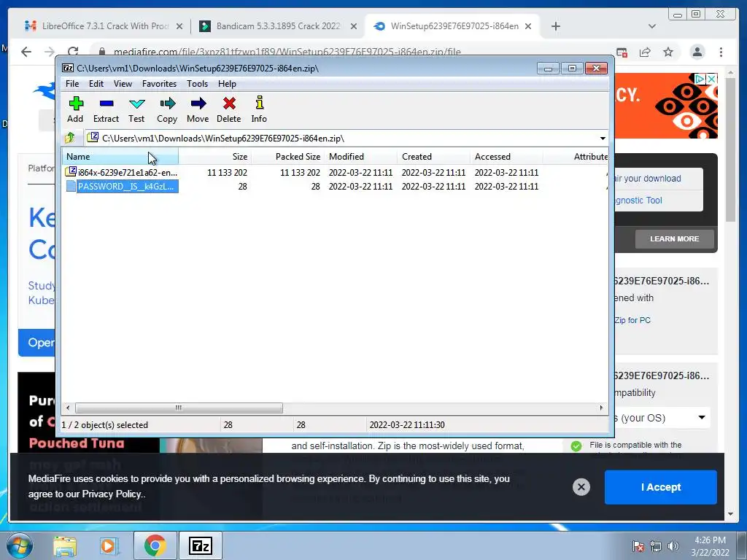Click the horizontal scrollbar thumb in 7-Zip

179,408
